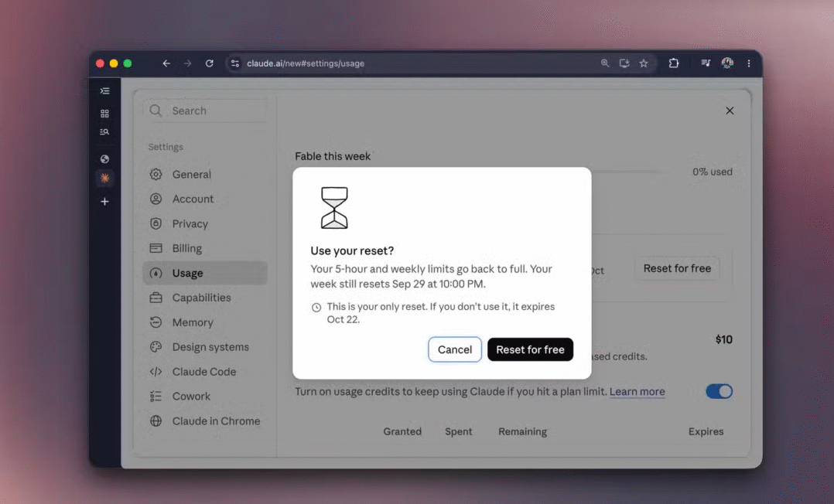
Task: Bookmark this page with the star icon
Action: click(x=644, y=63)
